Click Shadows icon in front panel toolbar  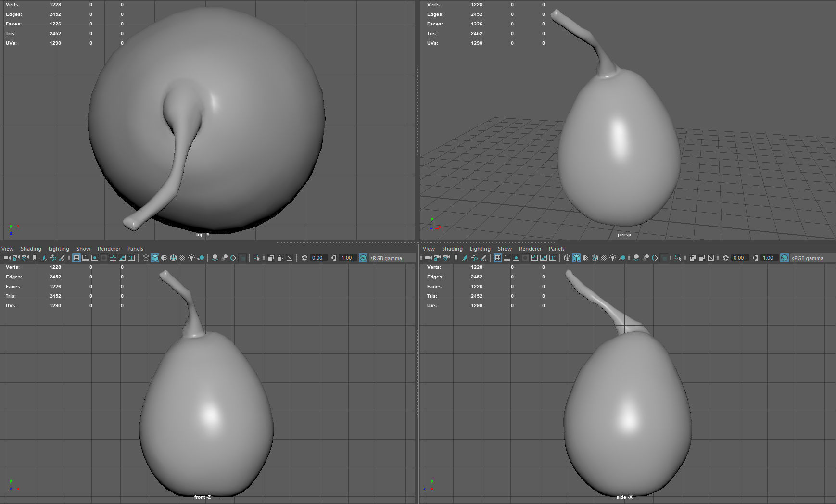pos(201,258)
